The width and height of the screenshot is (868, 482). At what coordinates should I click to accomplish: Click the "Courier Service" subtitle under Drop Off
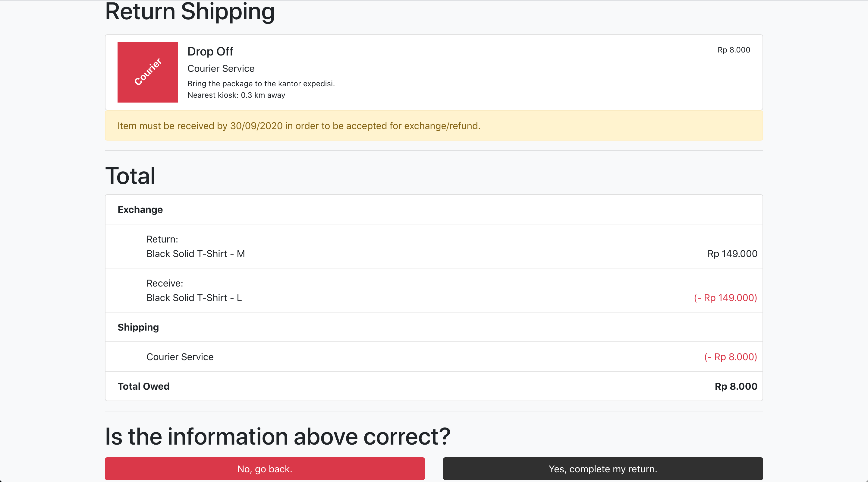pyautogui.click(x=221, y=68)
